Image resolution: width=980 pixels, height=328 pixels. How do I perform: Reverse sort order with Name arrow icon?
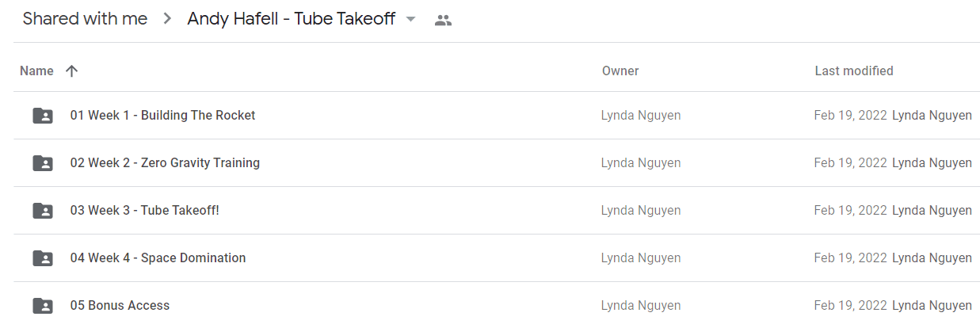[71, 71]
